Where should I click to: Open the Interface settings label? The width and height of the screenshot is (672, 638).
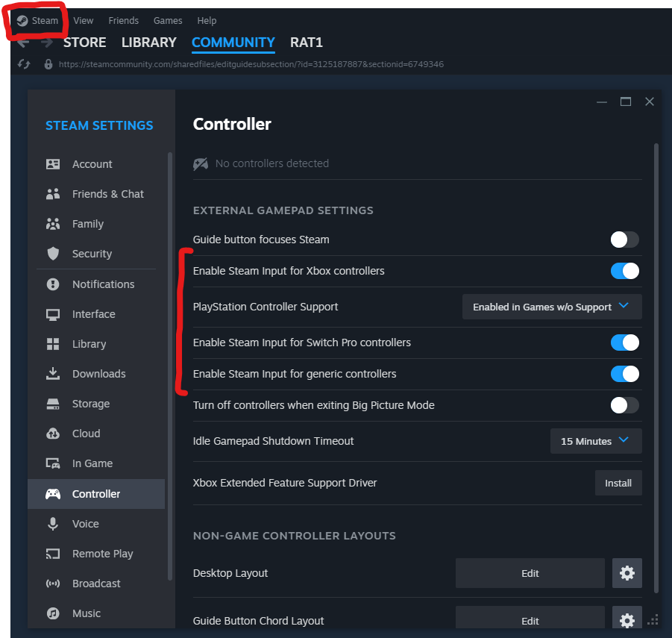coord(93,314)
